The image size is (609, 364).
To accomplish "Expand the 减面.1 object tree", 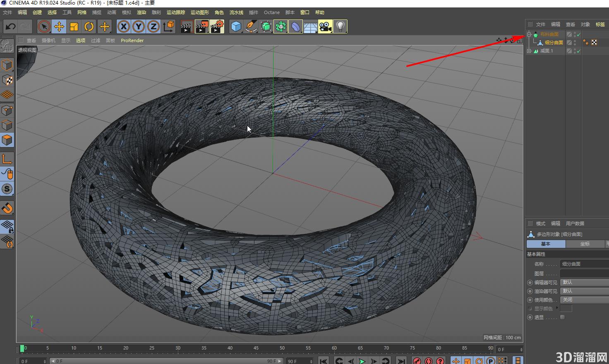I will click(529, 51).
